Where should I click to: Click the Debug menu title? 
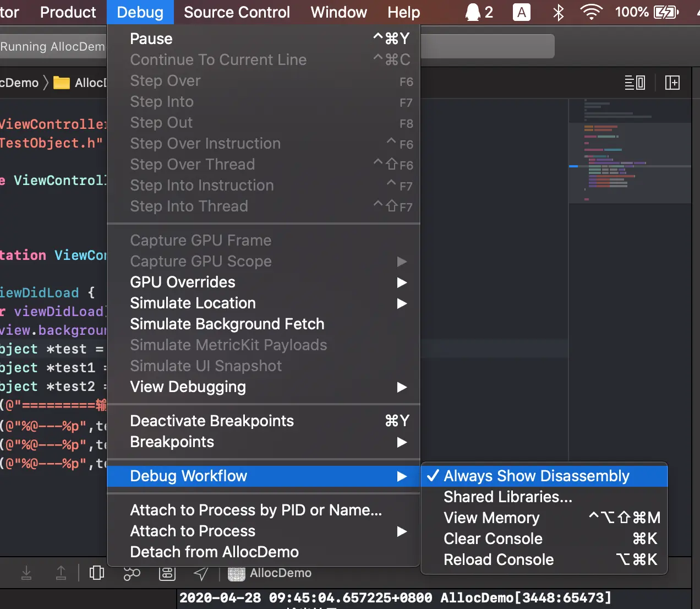[x=140, y=12]
